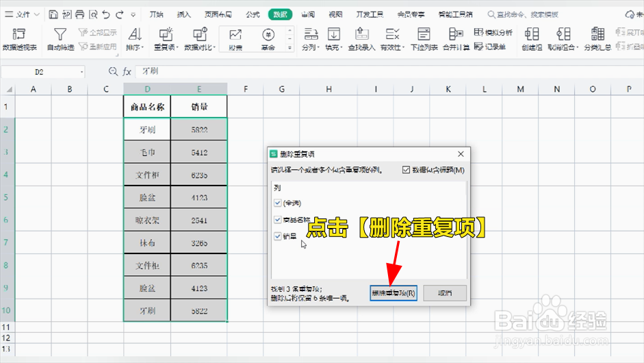Screen dimensions: 644x363
Task: Switch to the 插入 (Insert) tab
Action: (183, 15)
